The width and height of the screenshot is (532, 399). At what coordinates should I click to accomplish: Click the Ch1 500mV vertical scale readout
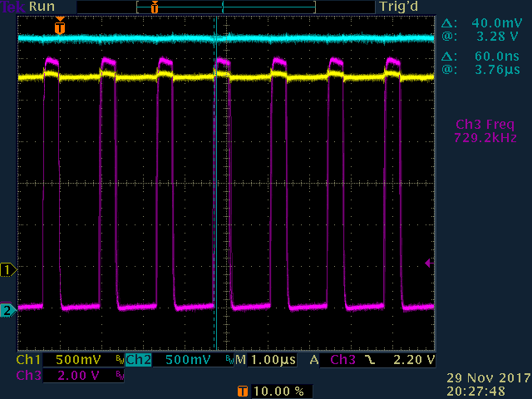(x=78, y=360)
